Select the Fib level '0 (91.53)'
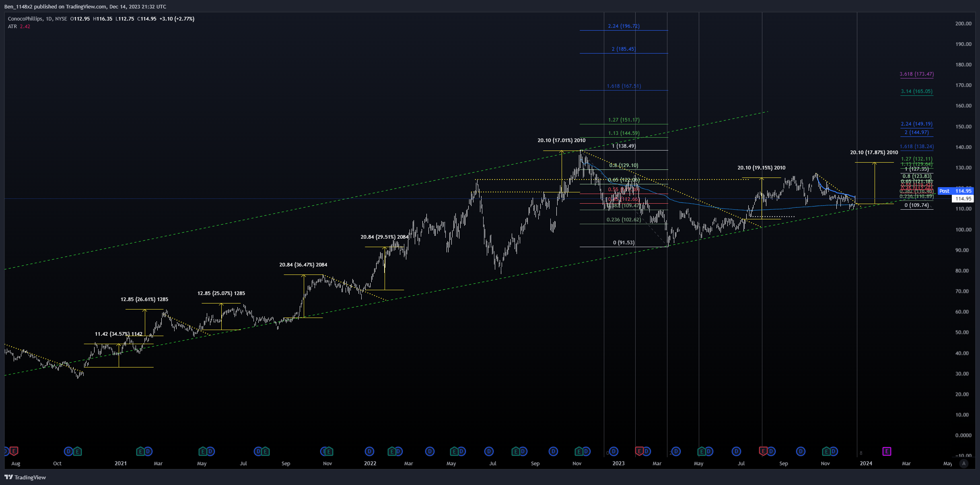Screen dimensions: 980x485 (x=624, y=242)
